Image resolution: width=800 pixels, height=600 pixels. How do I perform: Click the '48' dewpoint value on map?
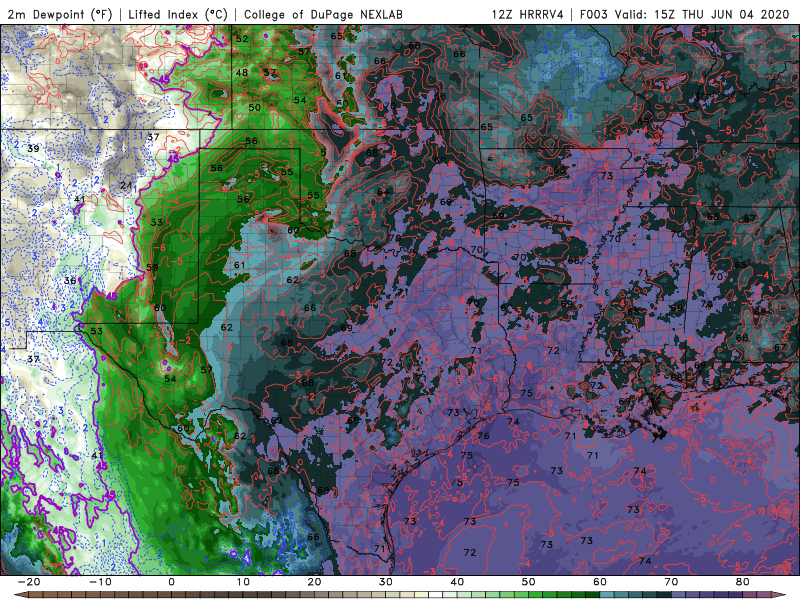coord(242,72)
